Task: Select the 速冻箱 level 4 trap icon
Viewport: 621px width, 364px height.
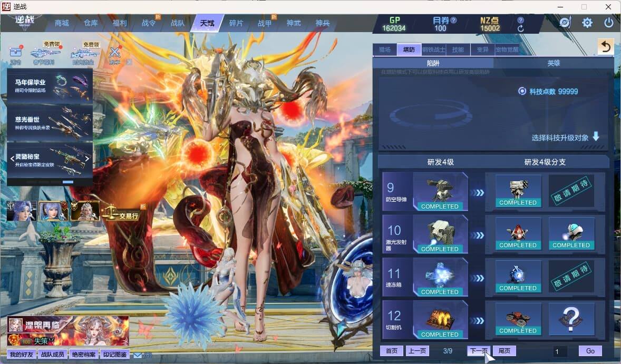Action: tap(440, 277)
